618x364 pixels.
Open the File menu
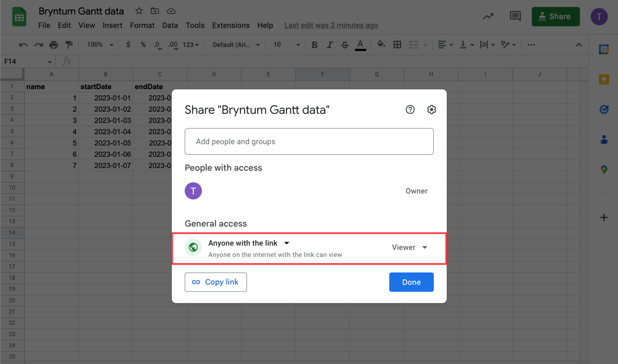[x=44, y=25]
